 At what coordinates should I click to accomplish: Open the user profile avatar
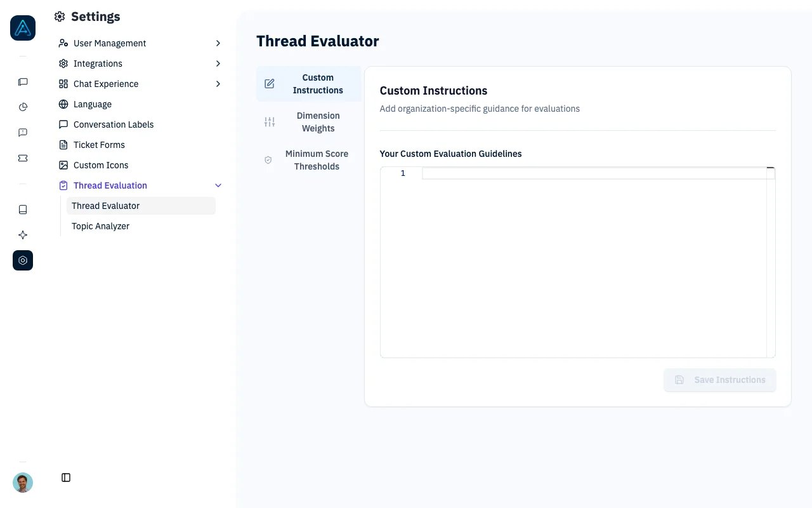23,483
